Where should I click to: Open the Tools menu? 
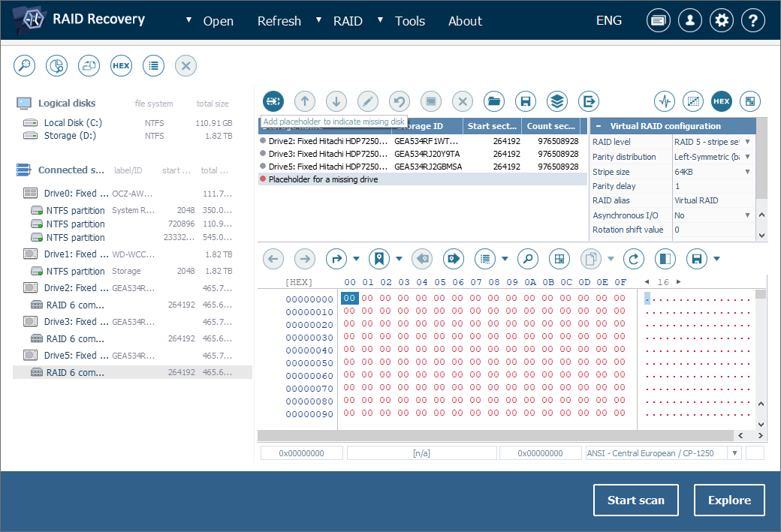[x=409, y=21]
